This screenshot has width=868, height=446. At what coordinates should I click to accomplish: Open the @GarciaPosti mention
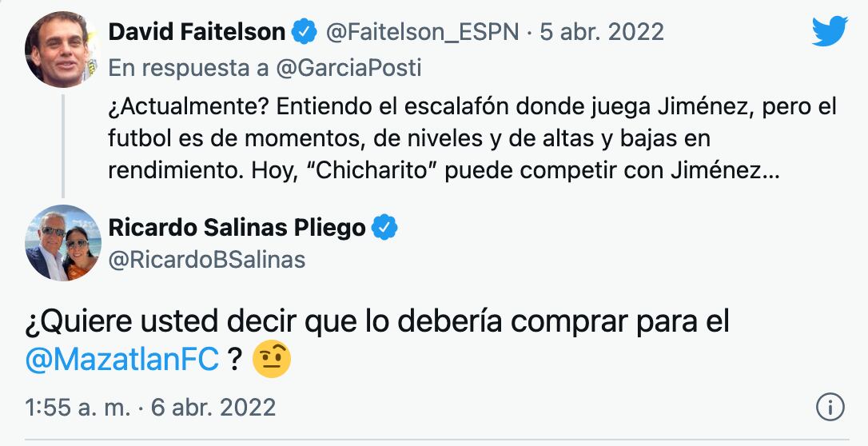(x=348, y=69)
